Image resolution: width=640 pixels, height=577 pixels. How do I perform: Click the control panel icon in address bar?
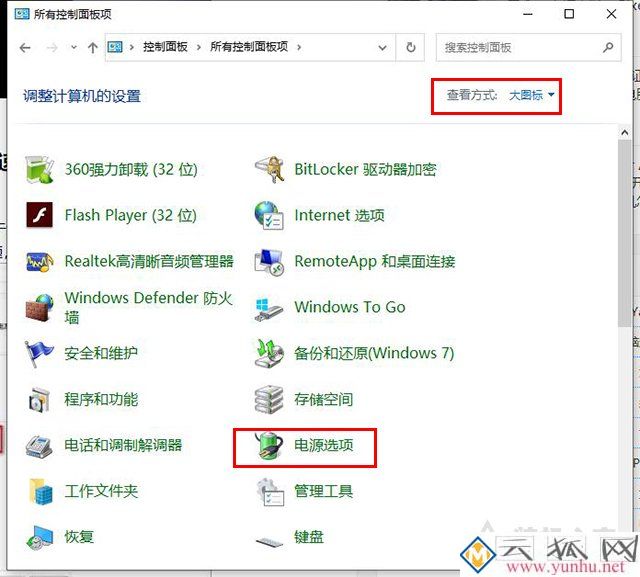coord(115,47)
